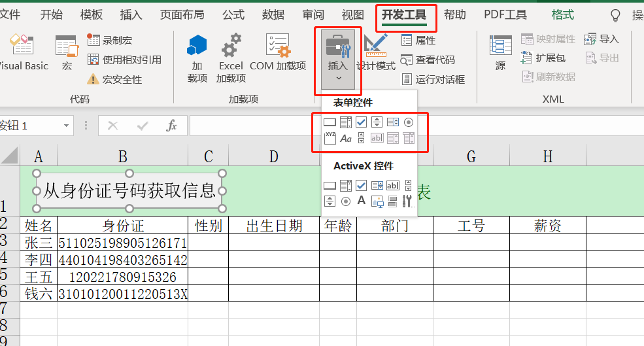Viewport: 644px width, 346px height.
Task: Select the ActiveX Image control
Action: point(377,201)
